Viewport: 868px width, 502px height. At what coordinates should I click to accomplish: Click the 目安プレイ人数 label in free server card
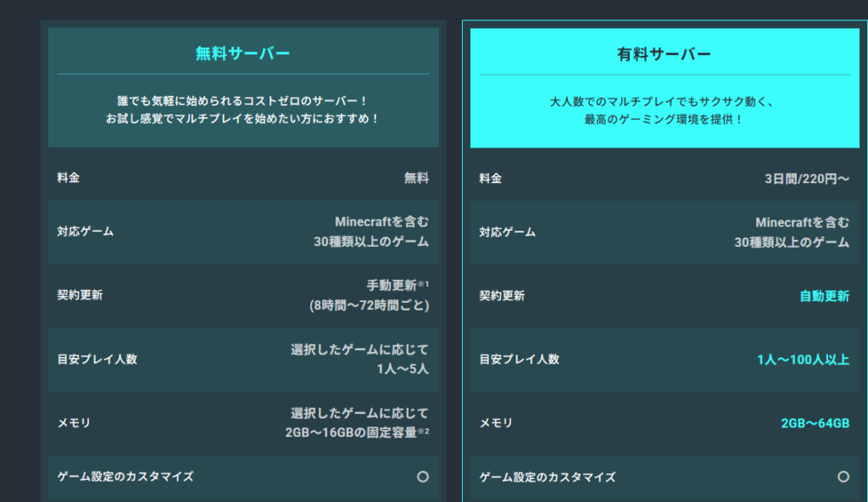(97, 359)
